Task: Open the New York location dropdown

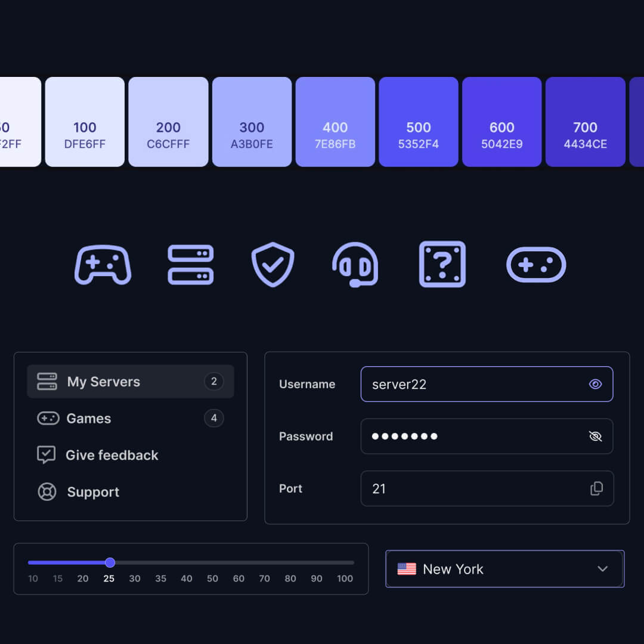Action: 504,569
